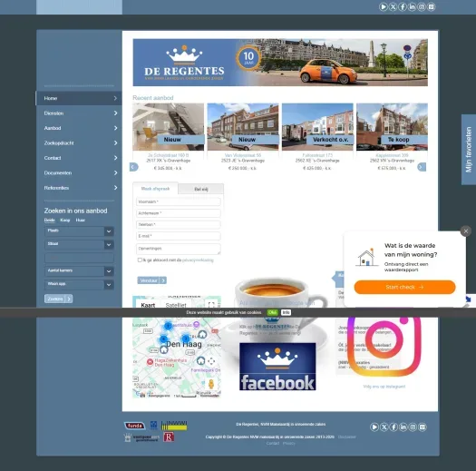Click the facebook crown banner image
The height and width of the screenshot is (471, 476).
[x=277, y=367]
